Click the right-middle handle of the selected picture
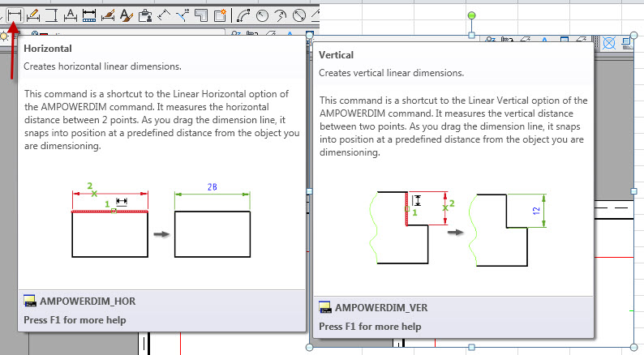Viewport: 644px width, 355px height. [x=633, y=191]
